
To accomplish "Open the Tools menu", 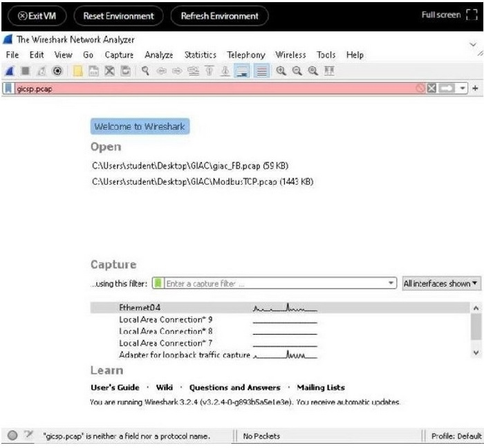I will click(326, 55).
